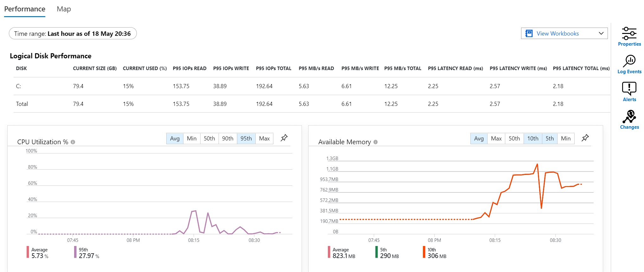Viewport: 644px width, 272px height.
Task: Toggle Min on CPU Utilization chart
Action: tap(192, 139)
